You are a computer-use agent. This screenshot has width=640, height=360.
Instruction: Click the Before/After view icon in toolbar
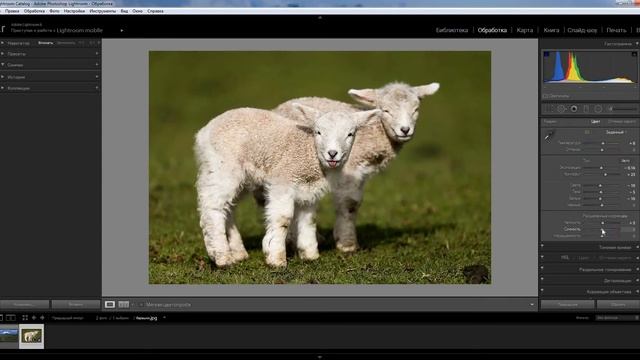pyautogui.click(x=124, y=304)
